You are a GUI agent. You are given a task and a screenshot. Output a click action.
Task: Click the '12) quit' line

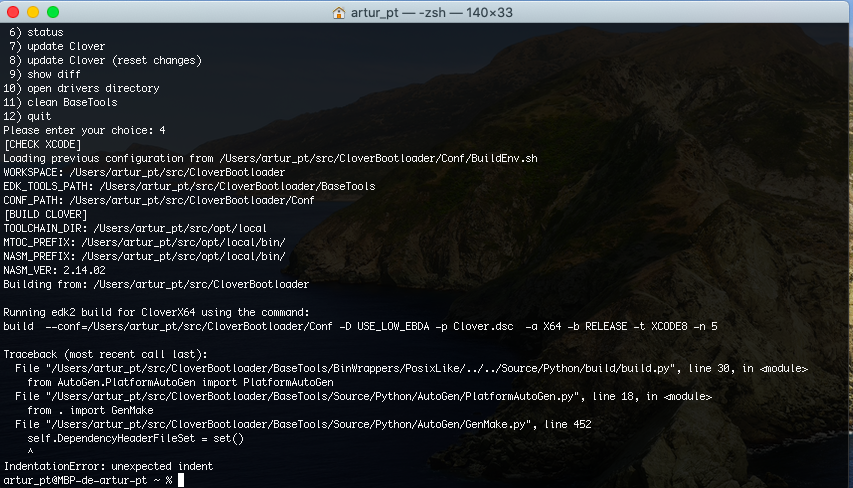(27, 116)
